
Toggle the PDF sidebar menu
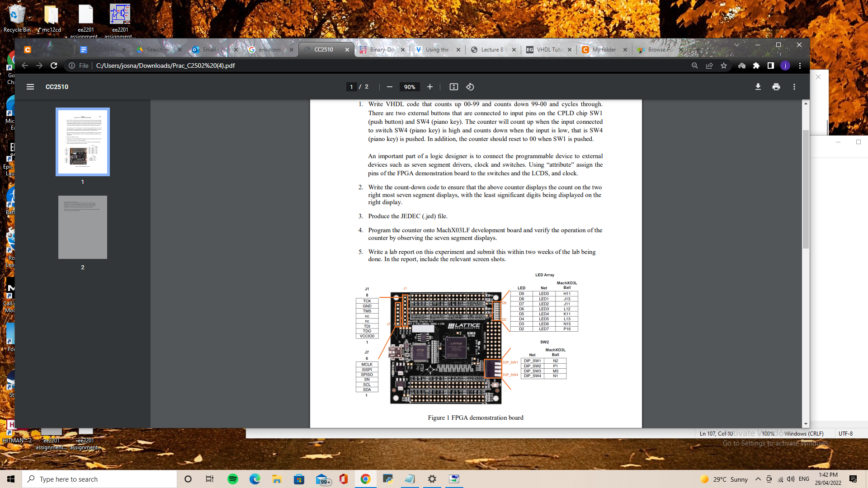(x=30, y=87)
